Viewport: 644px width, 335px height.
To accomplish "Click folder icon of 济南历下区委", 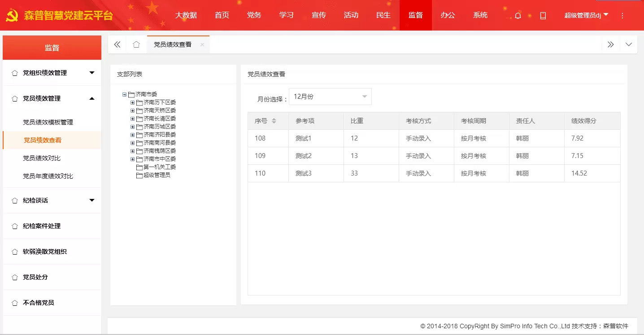I will pos(139,103).
